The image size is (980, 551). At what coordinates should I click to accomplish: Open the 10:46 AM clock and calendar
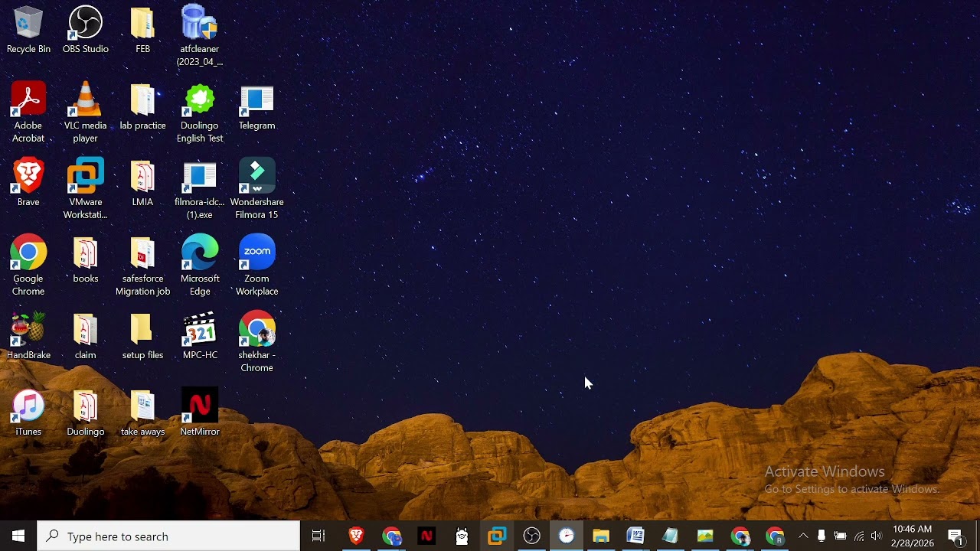(913, 536)
